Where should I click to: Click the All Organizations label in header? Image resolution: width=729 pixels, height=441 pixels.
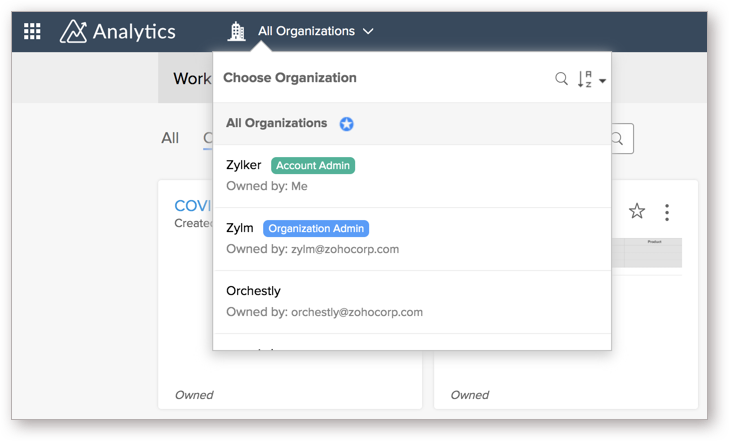pos(306,31)
